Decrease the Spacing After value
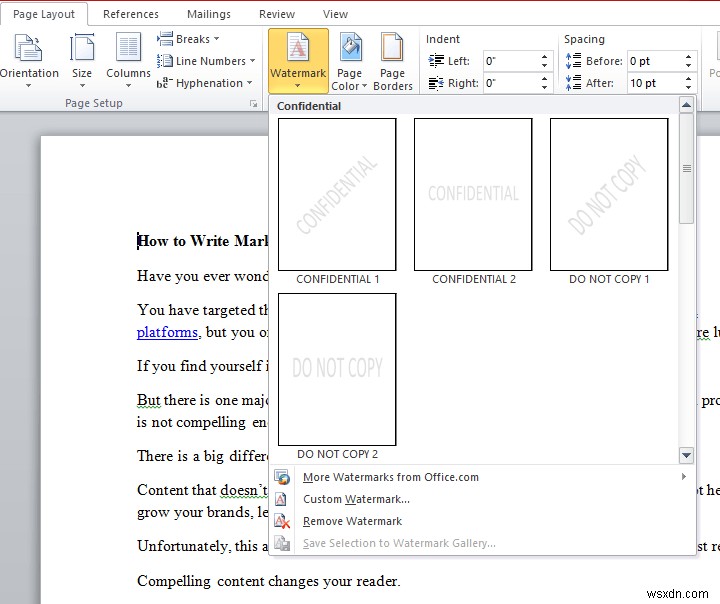Screen dimensions: 720x604 (688, 88)
